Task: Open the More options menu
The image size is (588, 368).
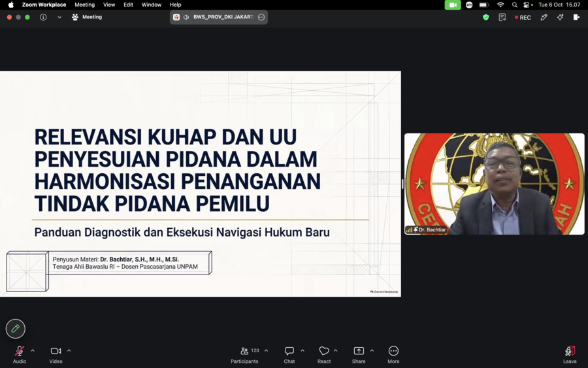Action: pos(393,354)
